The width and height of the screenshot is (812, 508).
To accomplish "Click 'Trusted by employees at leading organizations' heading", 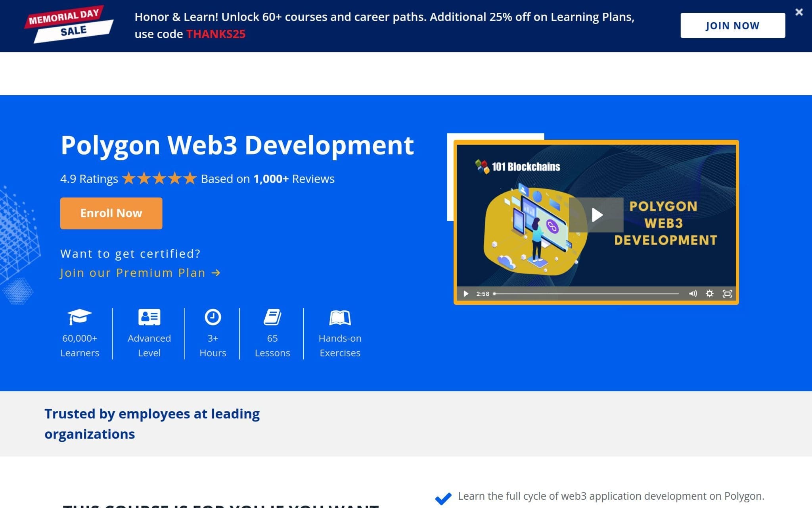I will click(152, 424).
